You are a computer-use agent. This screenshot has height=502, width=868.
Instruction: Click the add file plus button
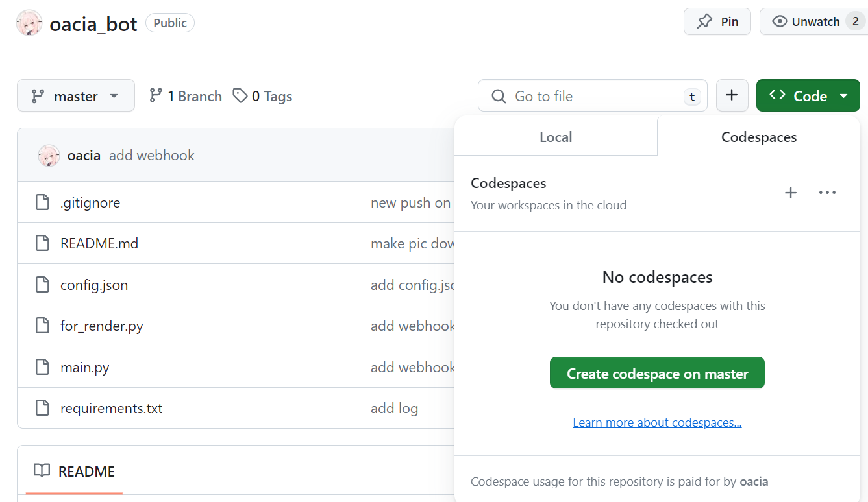coord(732,96)
